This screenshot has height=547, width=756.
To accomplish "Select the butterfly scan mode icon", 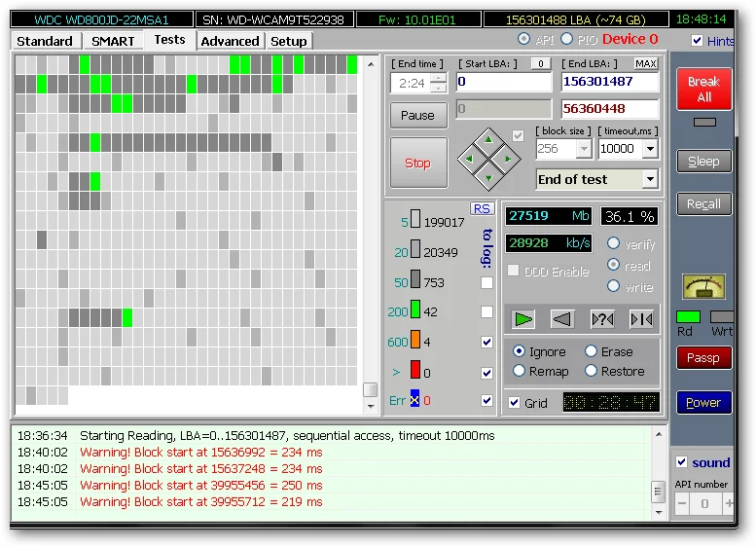I will (641, 318).
